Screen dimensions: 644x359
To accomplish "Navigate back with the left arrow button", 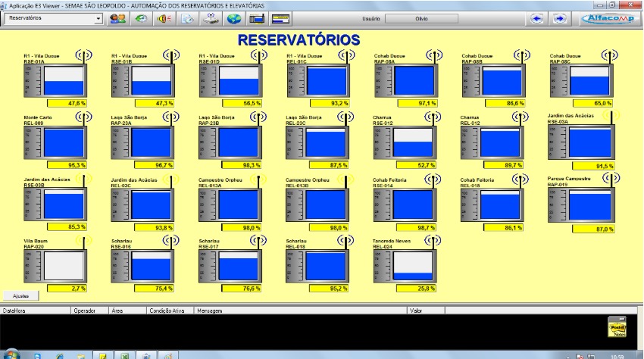I will pyautogui.click(x=538, y=18).
